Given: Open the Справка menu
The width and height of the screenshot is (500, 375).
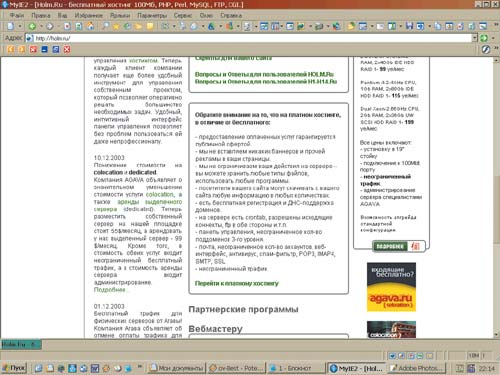Looking at the screenshot, I should [231, 15].
